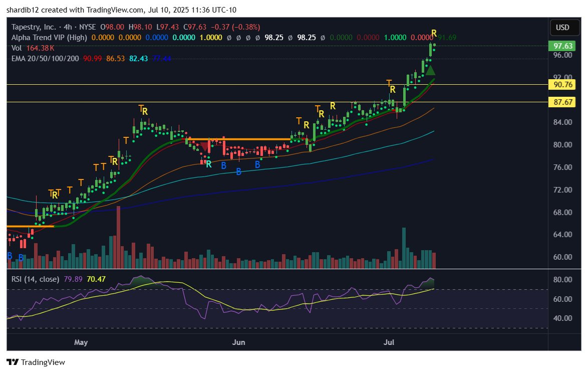Image resolution: width=588 pixels, height=373 pixels.
Task: Click the EMA 20/50/100/200 indicator label
Action: click(45, 59)
